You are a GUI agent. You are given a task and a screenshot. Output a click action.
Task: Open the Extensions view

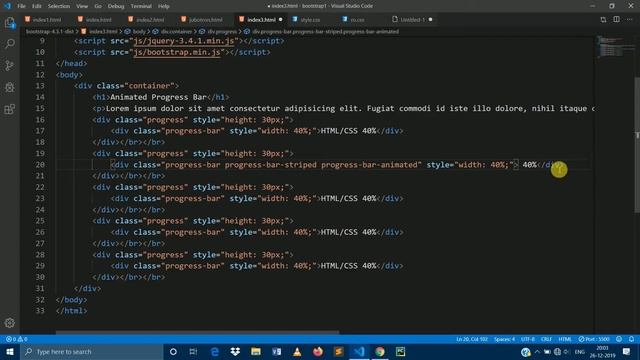tap(9, 109)
